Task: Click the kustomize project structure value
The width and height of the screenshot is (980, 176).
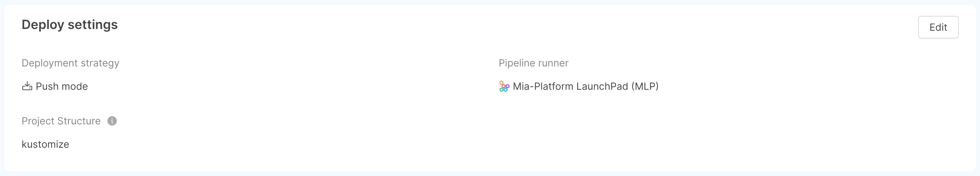Action: click(x=45, y=145)
